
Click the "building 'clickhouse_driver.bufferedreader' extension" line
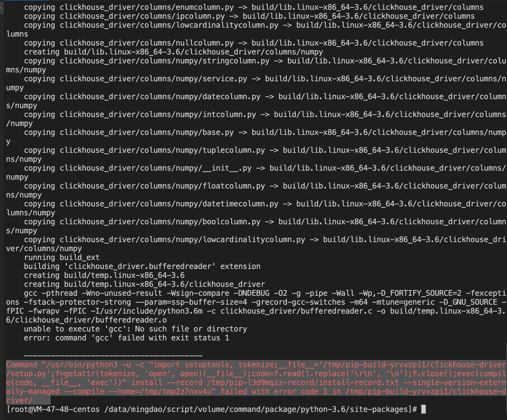142,266
